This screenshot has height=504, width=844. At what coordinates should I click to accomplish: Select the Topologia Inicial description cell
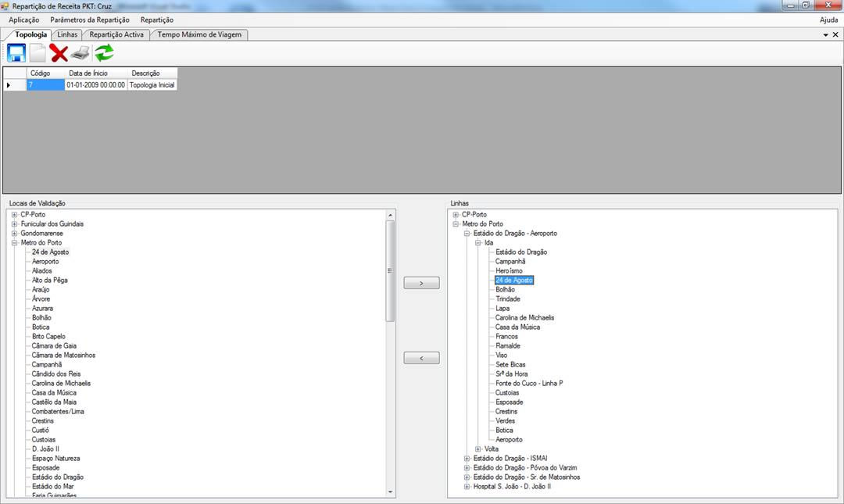click(152, 85)
